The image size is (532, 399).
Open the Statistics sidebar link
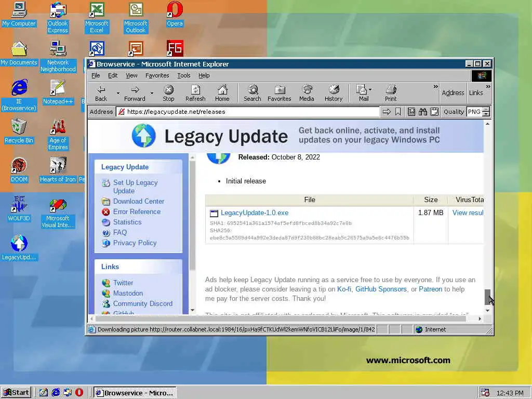(127, 222)
